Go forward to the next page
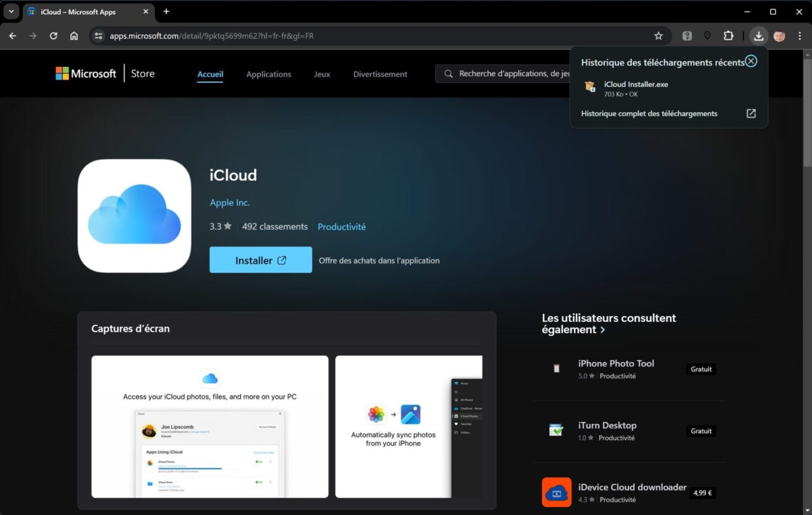Screen dimensions: 812x515 33,36
